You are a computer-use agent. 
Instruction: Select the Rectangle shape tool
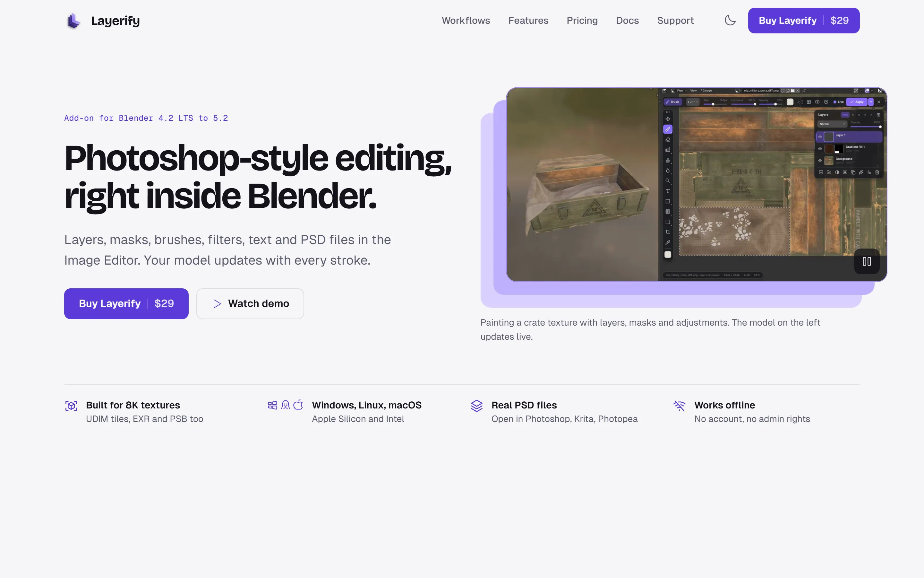coord(667,201)
